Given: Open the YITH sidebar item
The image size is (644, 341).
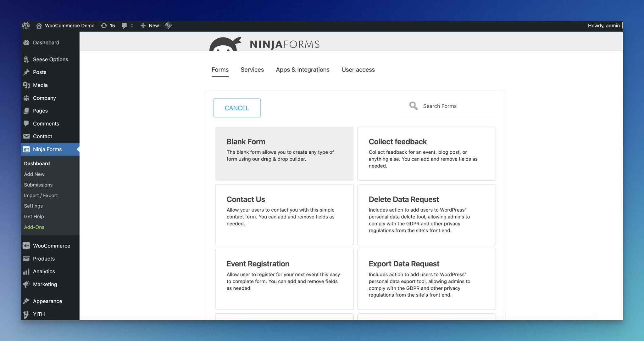Looking at the screenshot, I should pos(50,314).
